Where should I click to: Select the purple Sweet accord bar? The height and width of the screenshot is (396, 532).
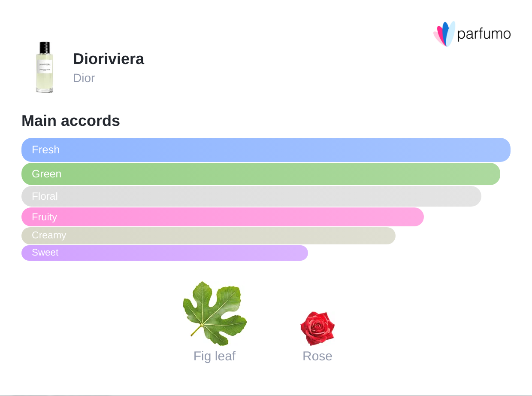click(165, 253)
